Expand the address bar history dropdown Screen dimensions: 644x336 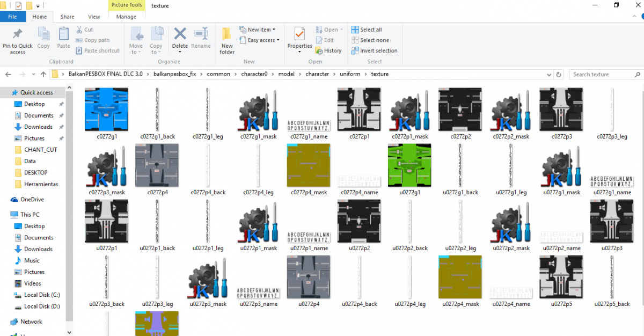[550, 75]
